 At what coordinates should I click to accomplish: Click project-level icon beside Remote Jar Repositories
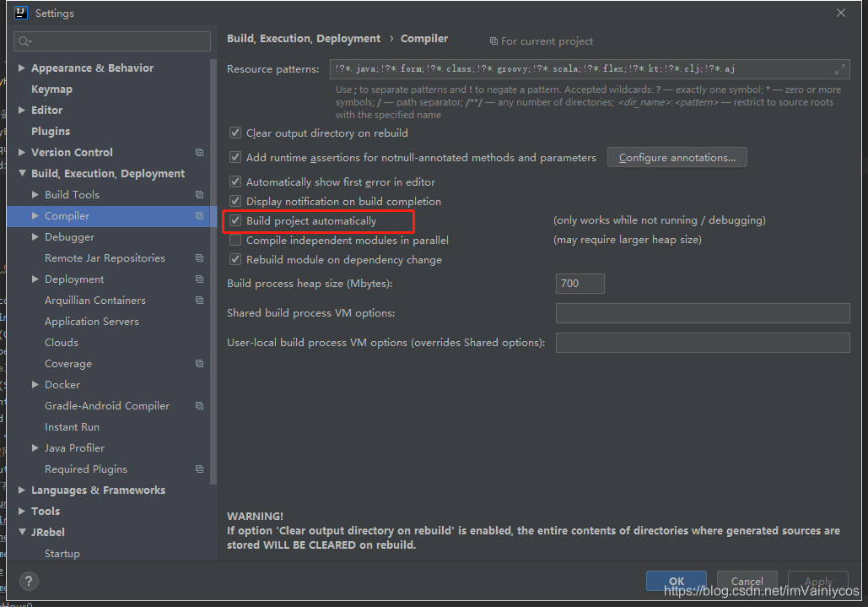click(x=199, y=258)
